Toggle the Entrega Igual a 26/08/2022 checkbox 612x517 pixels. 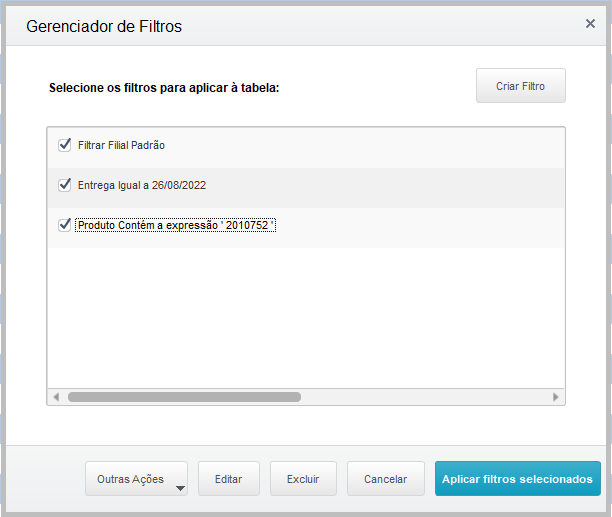point(65,185)
